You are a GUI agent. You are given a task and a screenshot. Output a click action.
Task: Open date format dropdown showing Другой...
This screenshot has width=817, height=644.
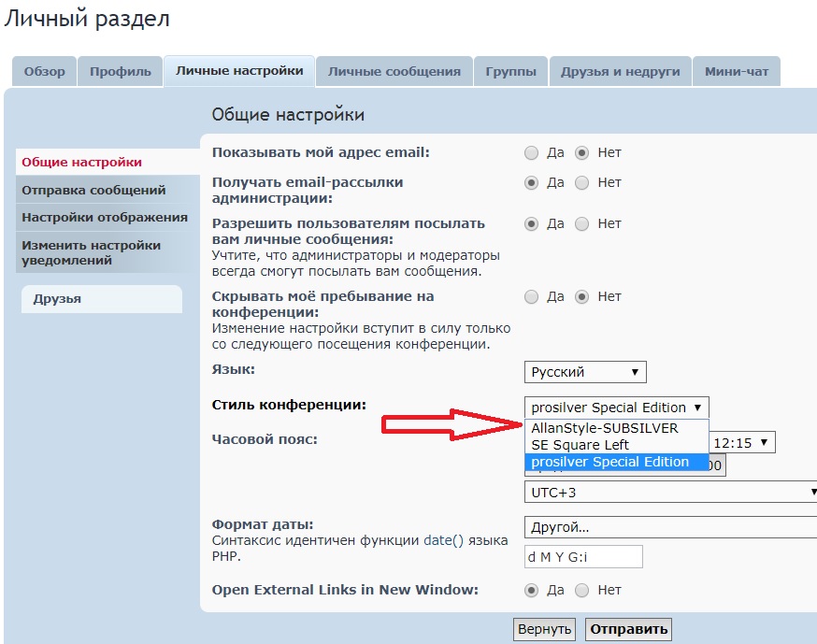tap(670, 527)
